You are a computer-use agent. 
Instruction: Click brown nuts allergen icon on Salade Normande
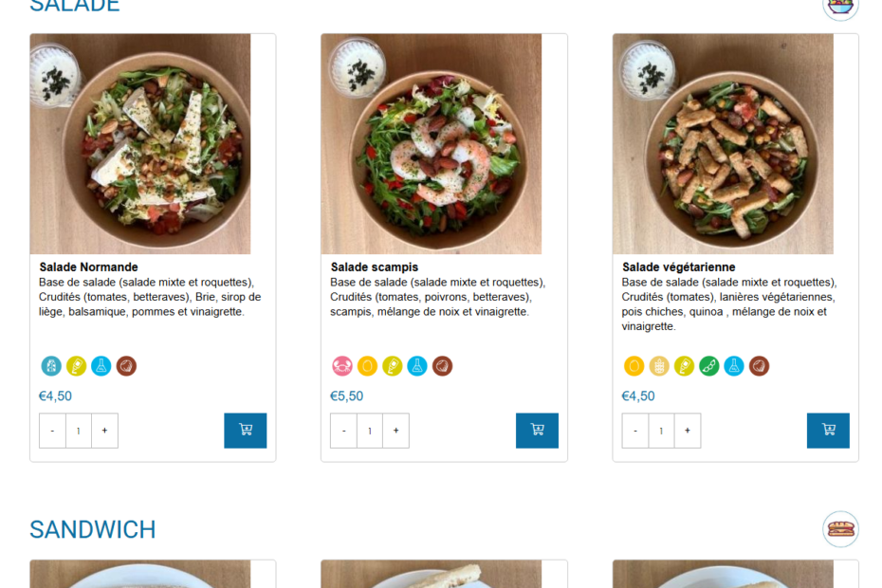(x=127, y=366)
